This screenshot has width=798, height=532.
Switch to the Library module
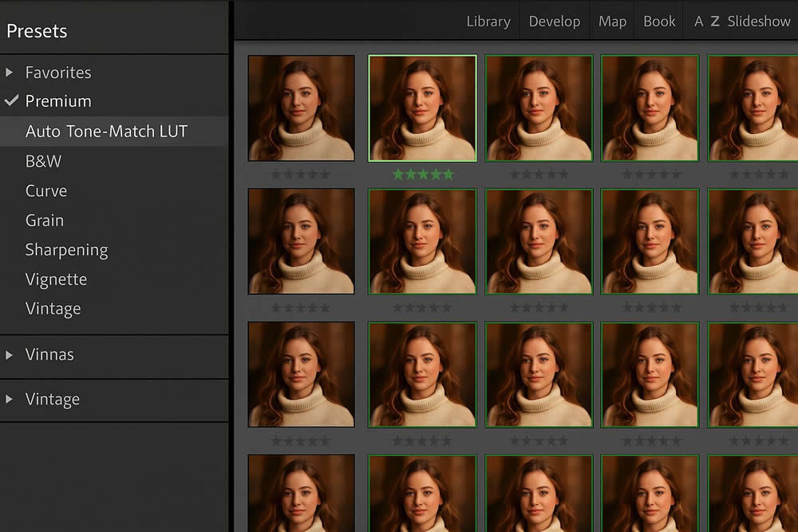[x=488, y=22]
